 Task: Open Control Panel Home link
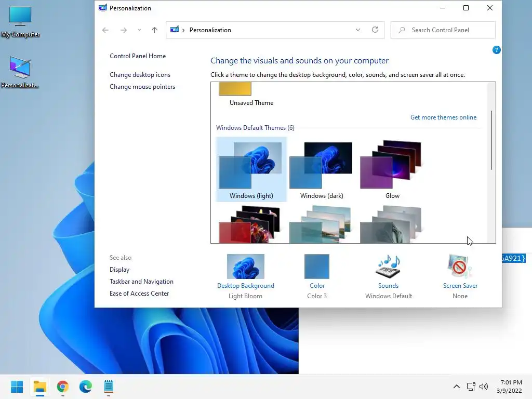(x=137, y=56)
